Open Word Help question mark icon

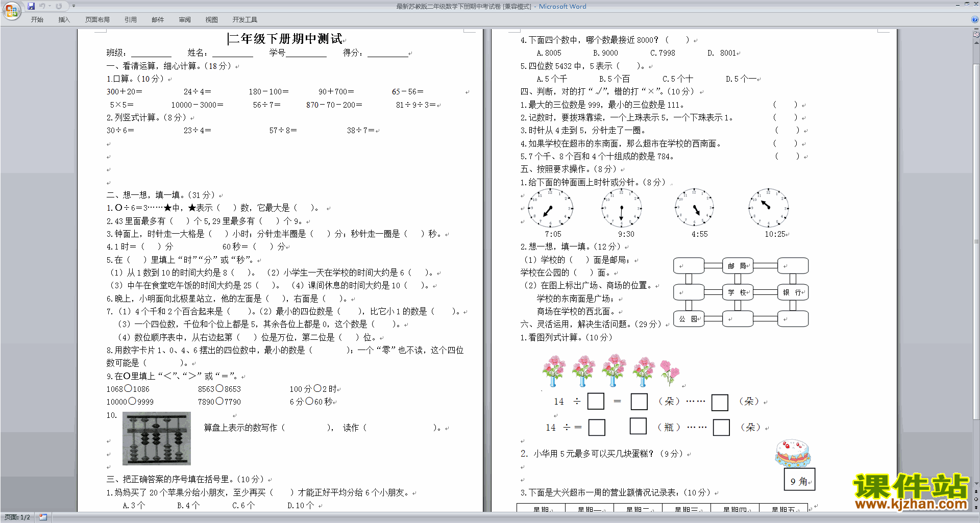coord(975,19)
